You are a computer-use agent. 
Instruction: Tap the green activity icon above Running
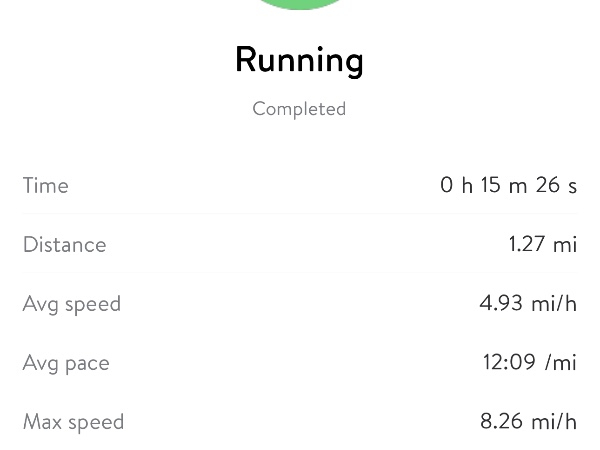click(300, 3)
